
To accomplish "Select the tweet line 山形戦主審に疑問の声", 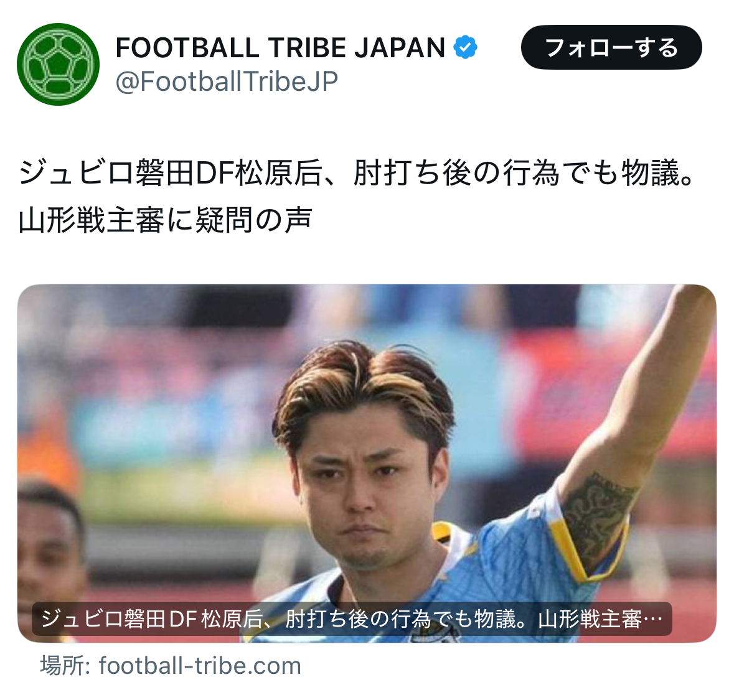I will (165, 220).
